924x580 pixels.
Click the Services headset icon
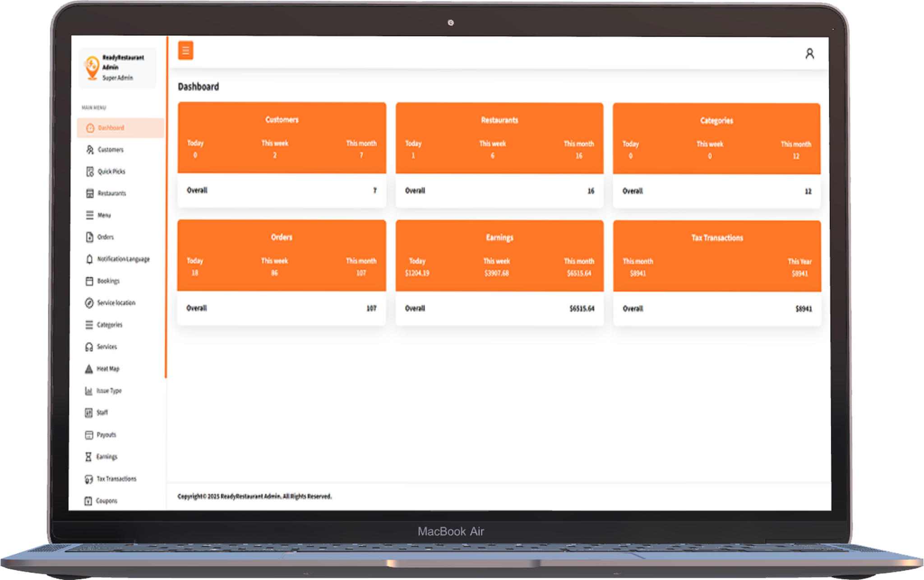(x=89, y=347)
